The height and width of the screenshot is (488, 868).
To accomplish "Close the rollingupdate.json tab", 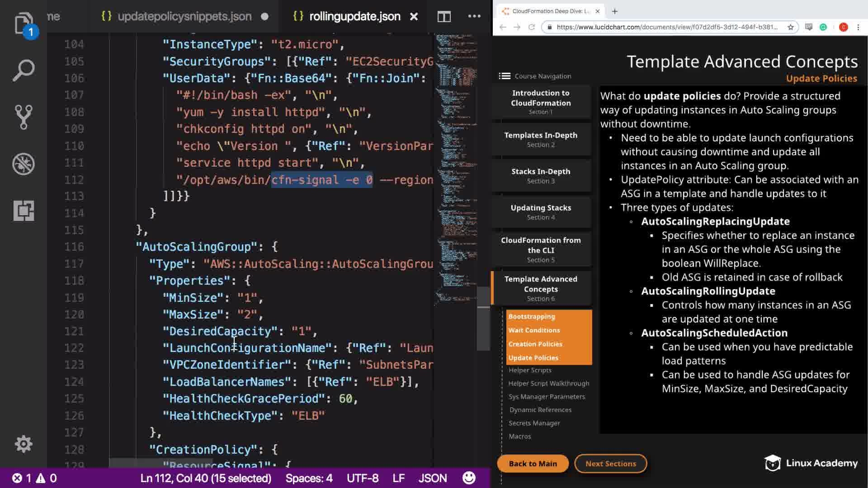I will [414, 17].
